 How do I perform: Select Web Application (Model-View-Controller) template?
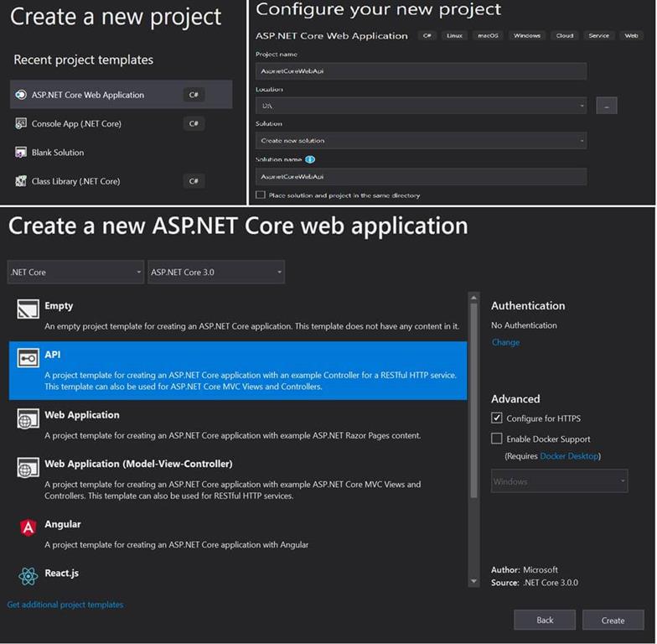coord(238,480)
